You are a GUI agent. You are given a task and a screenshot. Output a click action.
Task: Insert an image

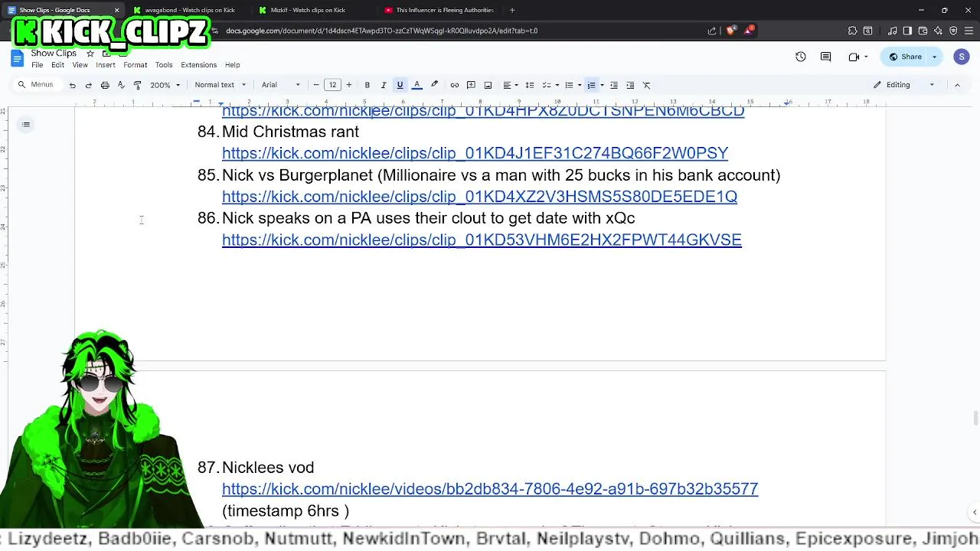(x=488, y=85)
